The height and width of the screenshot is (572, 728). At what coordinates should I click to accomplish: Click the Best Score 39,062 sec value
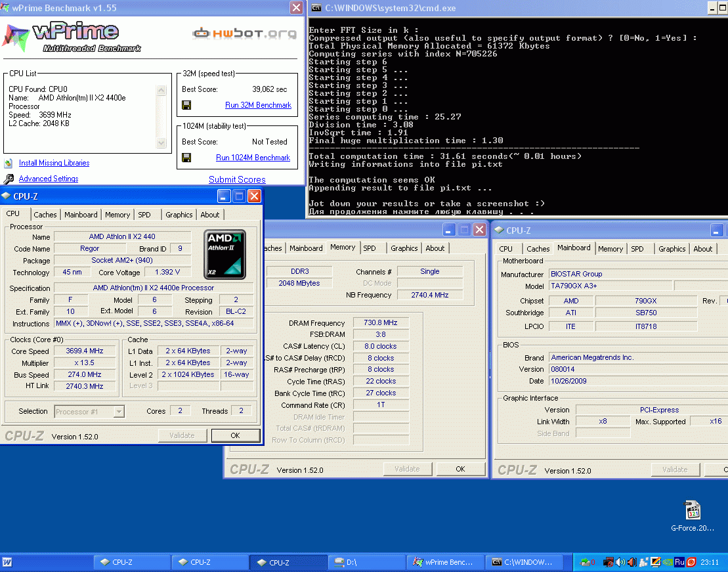270,89
